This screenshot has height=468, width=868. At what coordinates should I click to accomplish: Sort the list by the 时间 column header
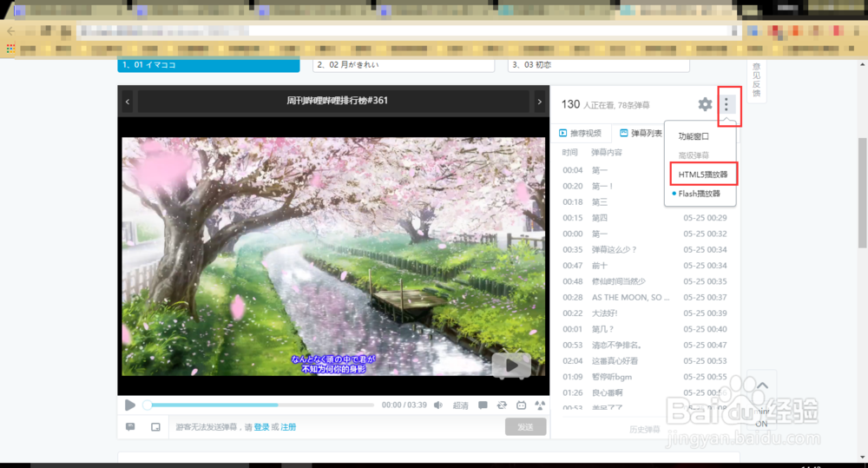(569, 152)
